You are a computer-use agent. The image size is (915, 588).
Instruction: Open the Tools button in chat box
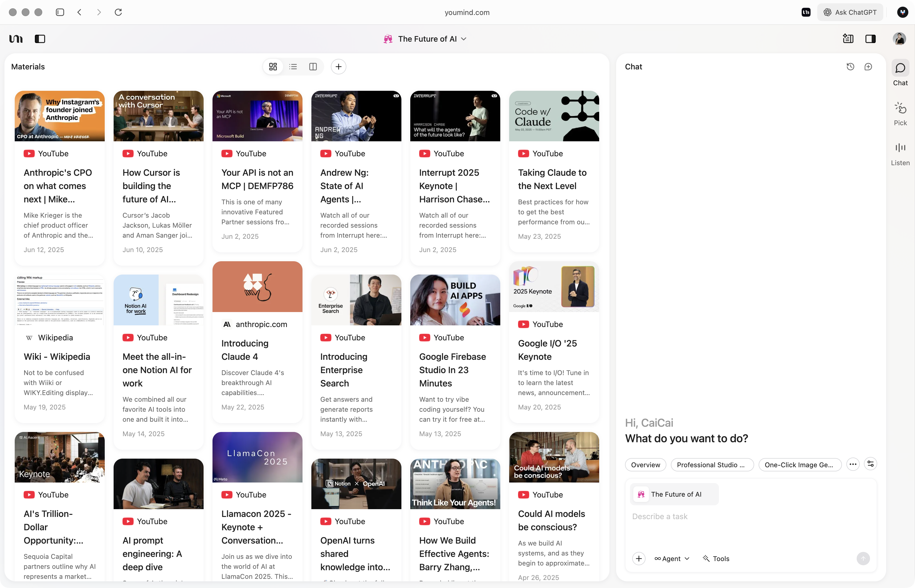point(716,559)
